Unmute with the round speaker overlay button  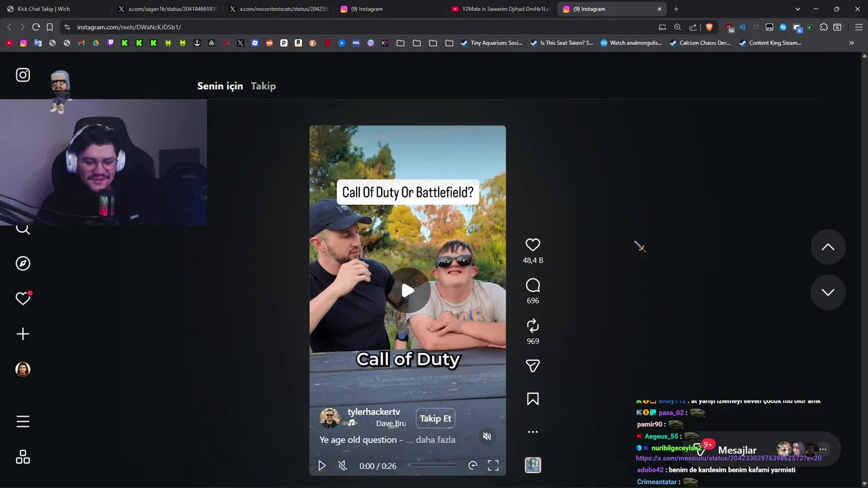pyautogui.click(x=487, y=436)
